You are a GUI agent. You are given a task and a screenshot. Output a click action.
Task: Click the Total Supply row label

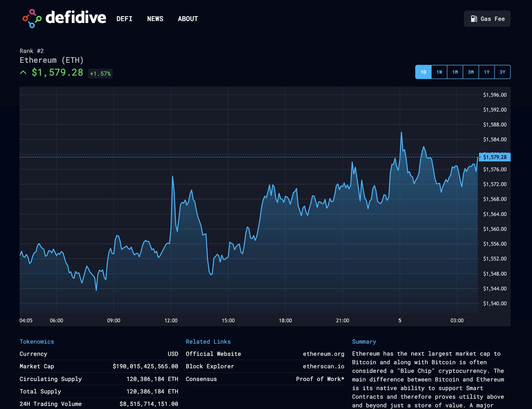coord(41,391)
